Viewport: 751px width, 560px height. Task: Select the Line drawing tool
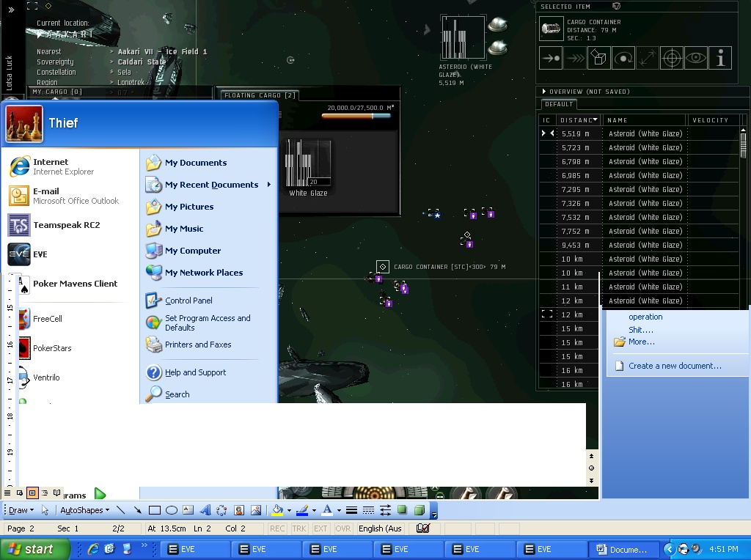click(120, 510)
